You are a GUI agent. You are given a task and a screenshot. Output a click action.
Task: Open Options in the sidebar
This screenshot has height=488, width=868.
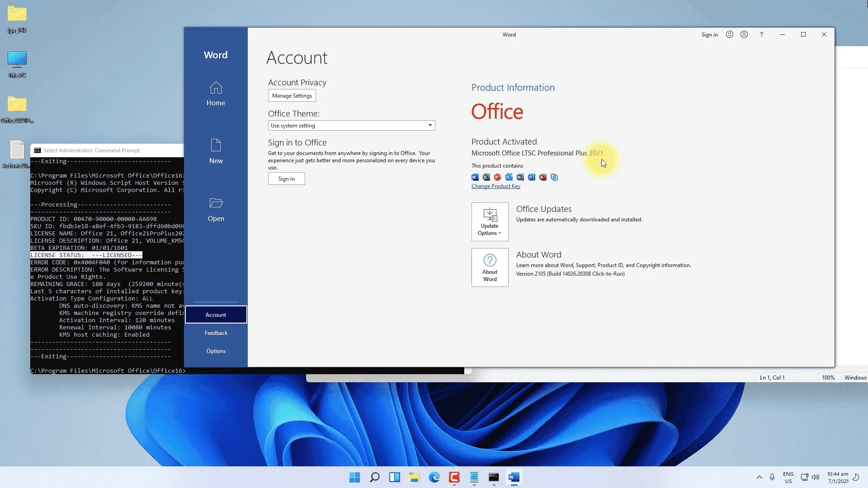click(x=216, y=351)
